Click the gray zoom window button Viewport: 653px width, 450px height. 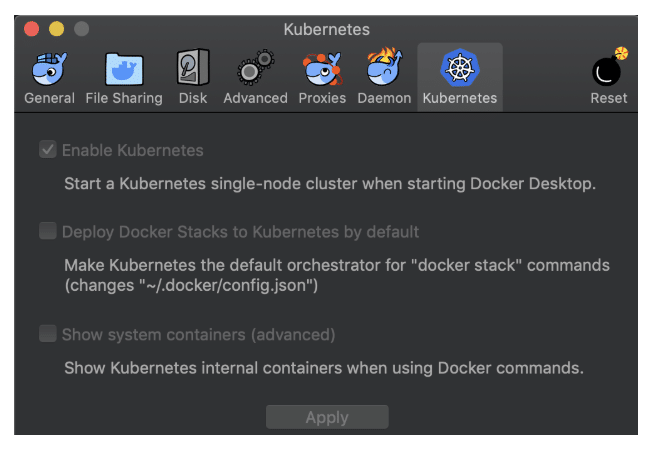tap(82, 29)
